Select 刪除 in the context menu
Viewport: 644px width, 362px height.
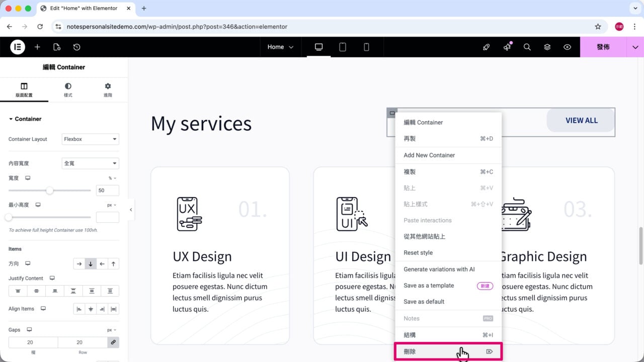[x=448, y=351]
